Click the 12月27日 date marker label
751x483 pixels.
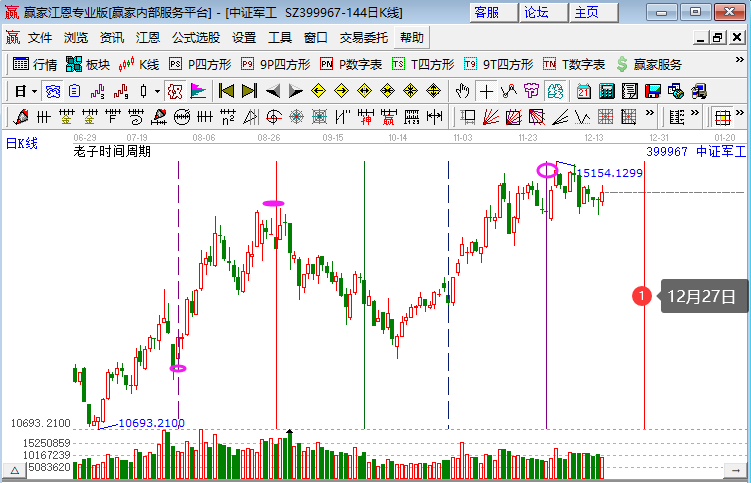(x=702, y=296)
